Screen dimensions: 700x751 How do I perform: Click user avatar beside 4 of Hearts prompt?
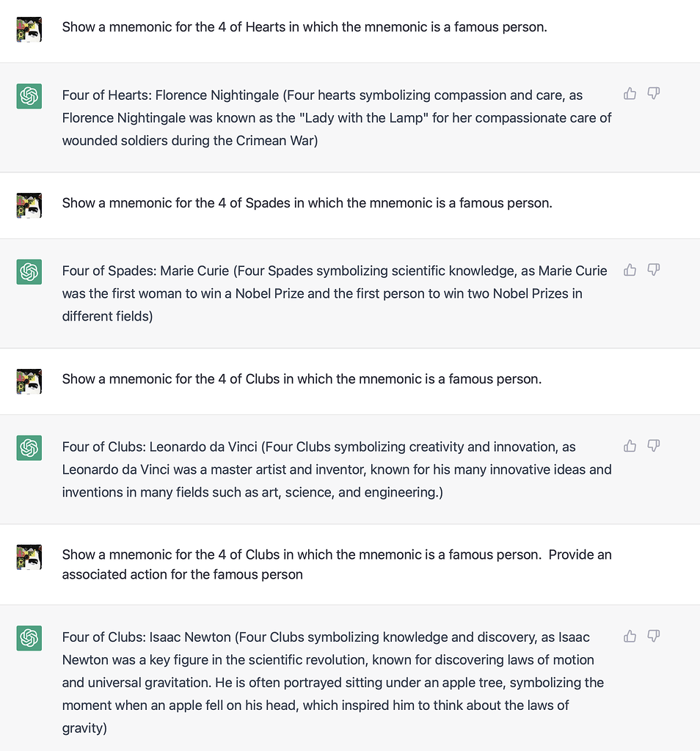(x=29, y=29)
